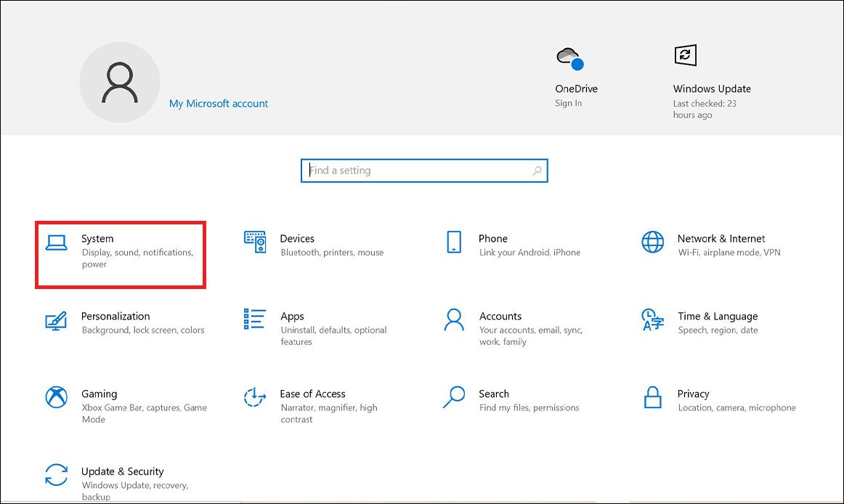Click inside the Find a setting search box
Viewport: 844px width, 504px height.
(x=407, y=170)
